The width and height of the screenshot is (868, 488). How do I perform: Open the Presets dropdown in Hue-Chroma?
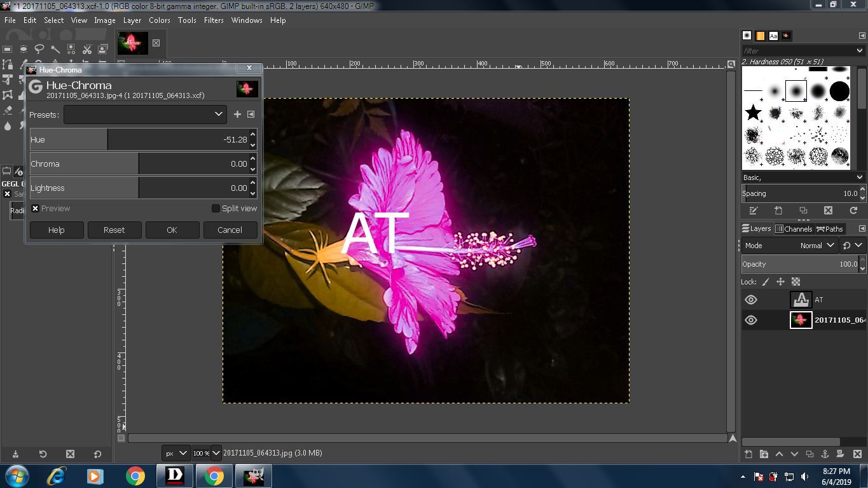(x=145, y=115)
